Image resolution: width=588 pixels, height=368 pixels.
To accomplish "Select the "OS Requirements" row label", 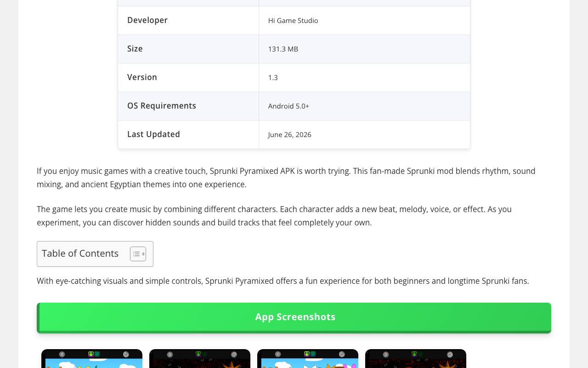I will (162, 106).
